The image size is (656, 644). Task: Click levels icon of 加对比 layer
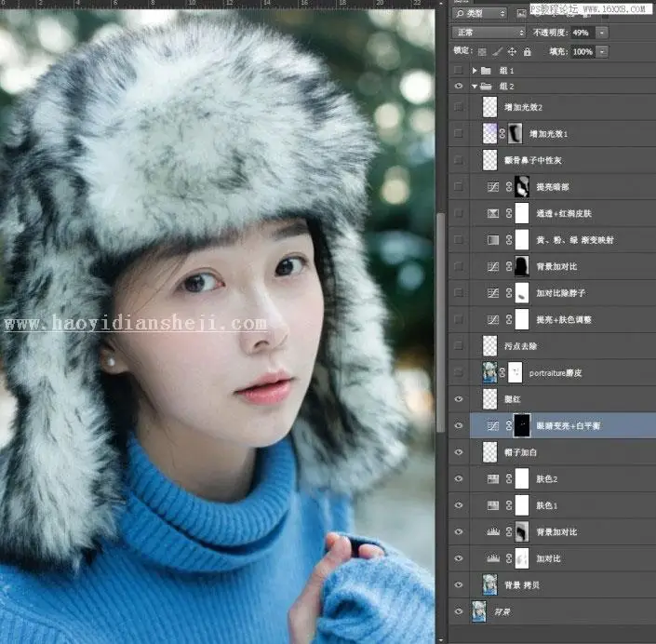[493, 558]
